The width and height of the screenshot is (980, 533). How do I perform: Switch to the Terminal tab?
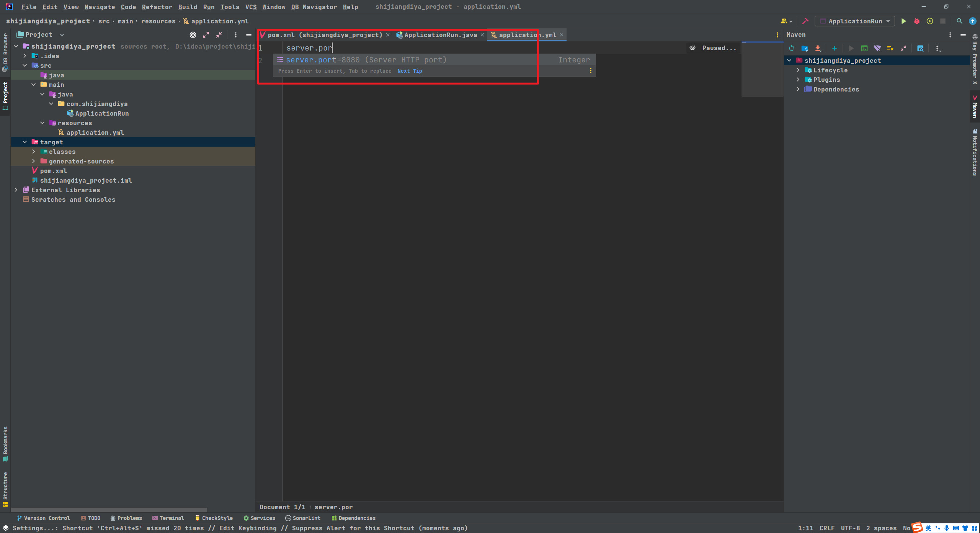coord(170,518)
